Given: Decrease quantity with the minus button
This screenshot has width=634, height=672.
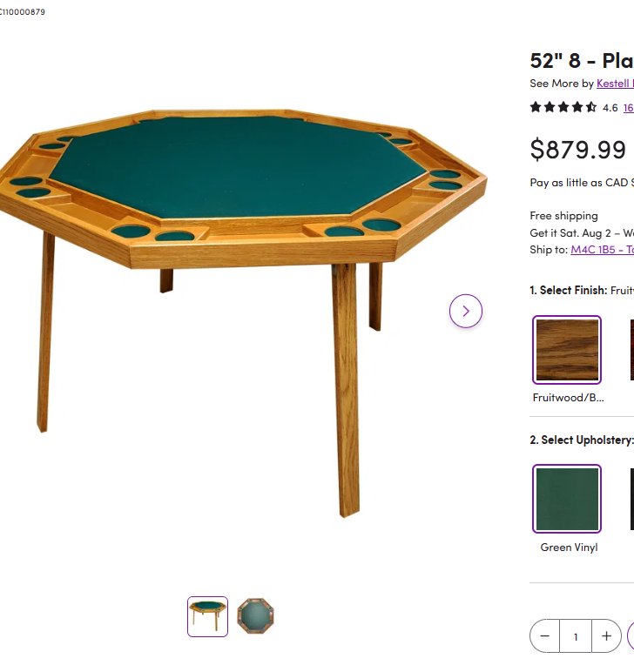Looking at the screenshot, I should [544, 636].
